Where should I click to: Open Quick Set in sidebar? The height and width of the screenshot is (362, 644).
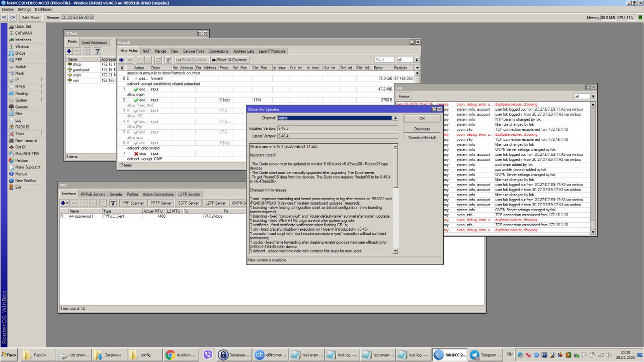(23, 27)
